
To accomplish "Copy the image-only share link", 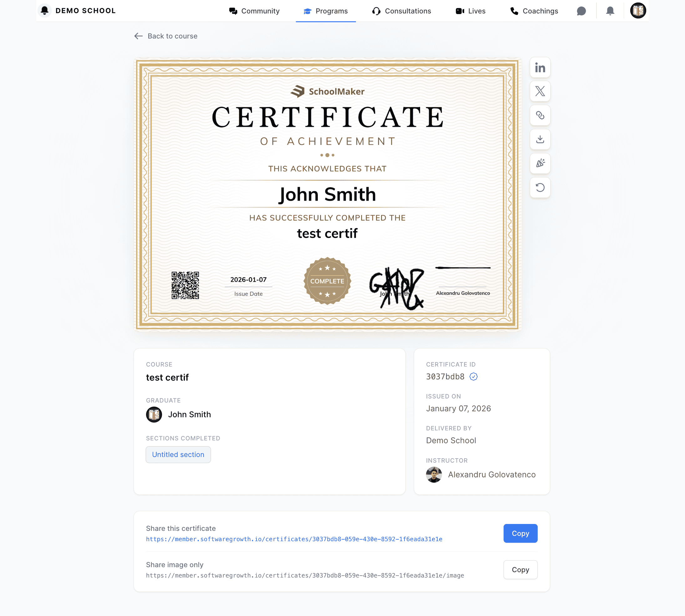I will (x=520, y=570).
